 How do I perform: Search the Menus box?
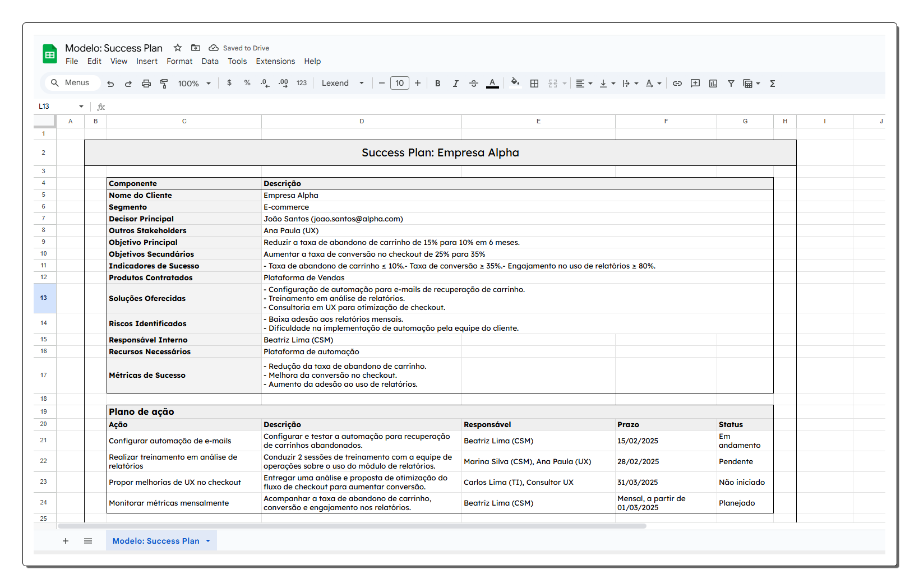pos(73,83)
